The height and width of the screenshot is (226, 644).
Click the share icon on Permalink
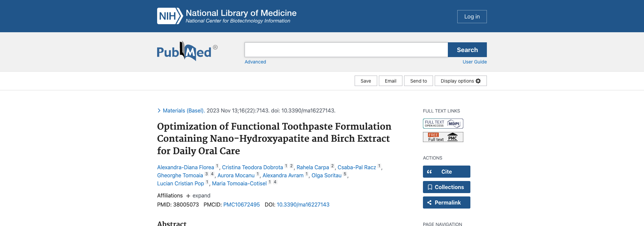(x=429, y=202)
